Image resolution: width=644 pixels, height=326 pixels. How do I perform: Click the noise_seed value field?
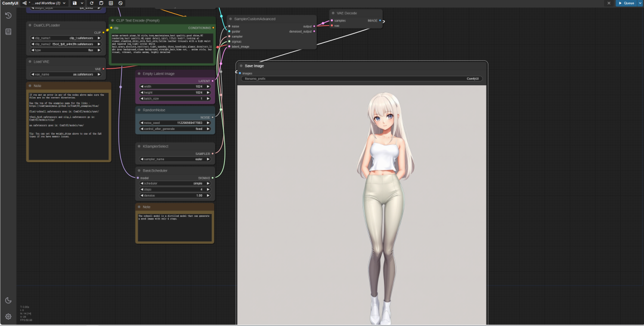pos(175,123)
